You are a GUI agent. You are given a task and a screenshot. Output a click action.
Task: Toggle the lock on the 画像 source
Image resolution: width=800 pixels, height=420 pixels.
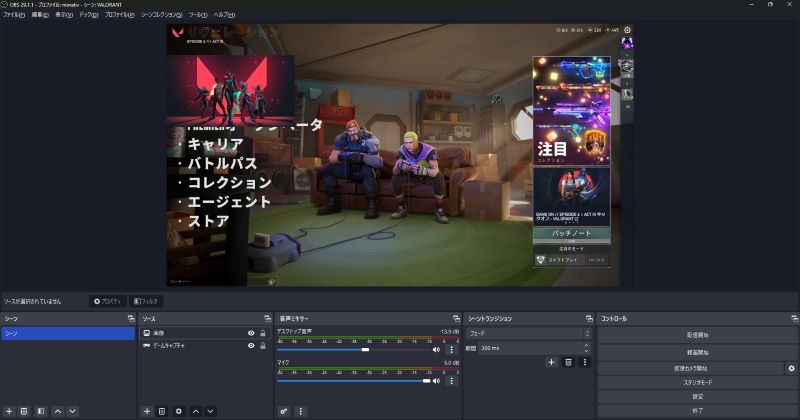click(x=263, y=333)
